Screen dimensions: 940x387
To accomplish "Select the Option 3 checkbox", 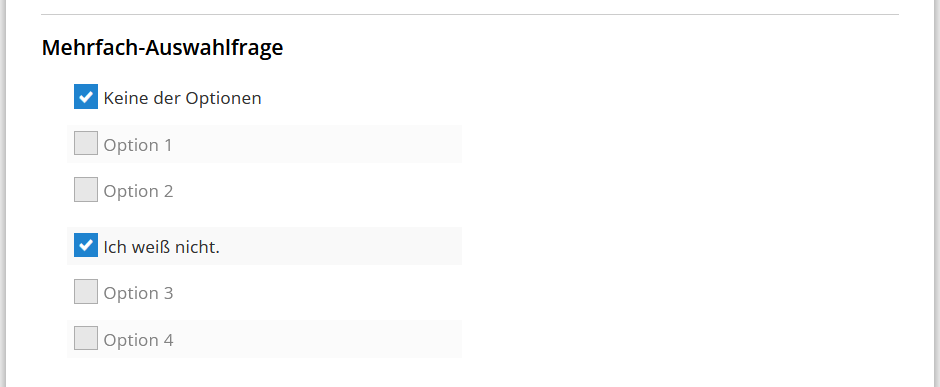I will [86, 292].
